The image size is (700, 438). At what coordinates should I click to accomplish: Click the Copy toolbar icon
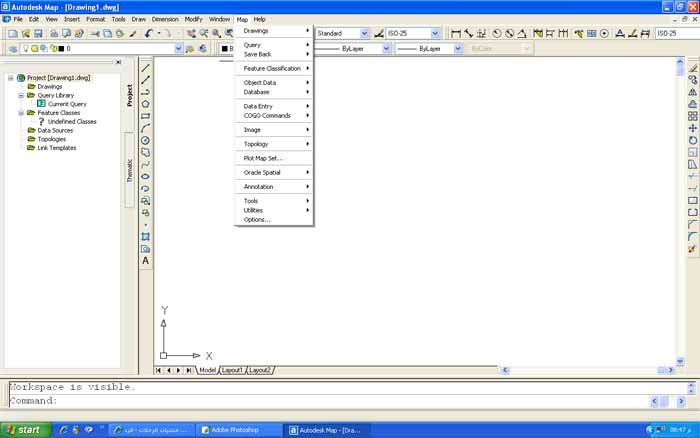pos(108,33)
